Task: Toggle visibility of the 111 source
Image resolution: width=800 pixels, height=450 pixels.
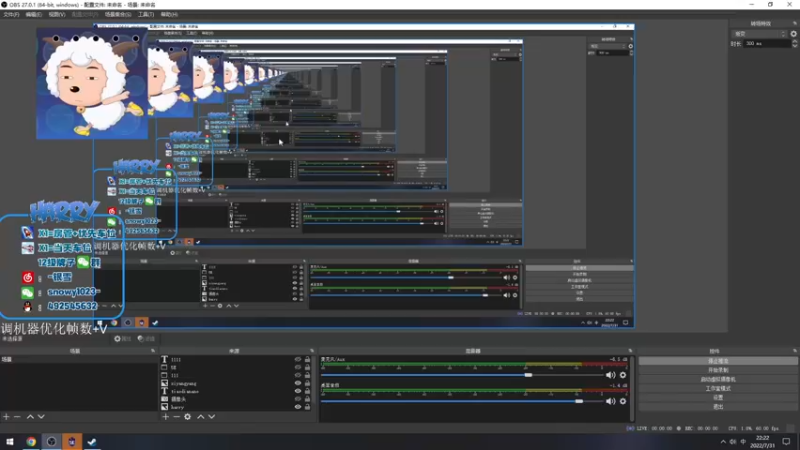Action: (298, 376)
